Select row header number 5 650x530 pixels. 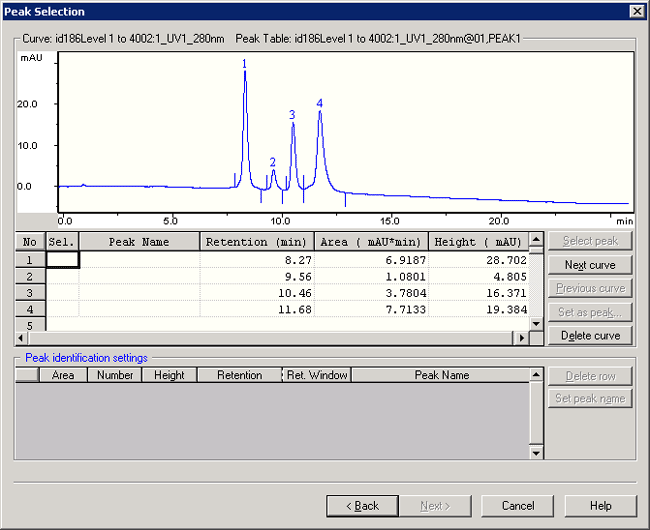30,325
